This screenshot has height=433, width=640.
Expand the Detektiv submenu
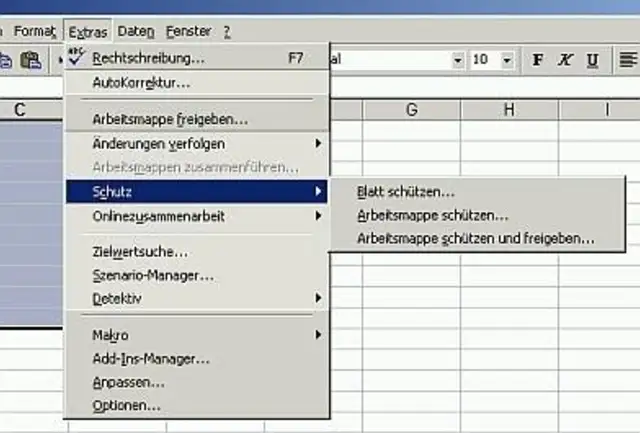tap(197, 298)
